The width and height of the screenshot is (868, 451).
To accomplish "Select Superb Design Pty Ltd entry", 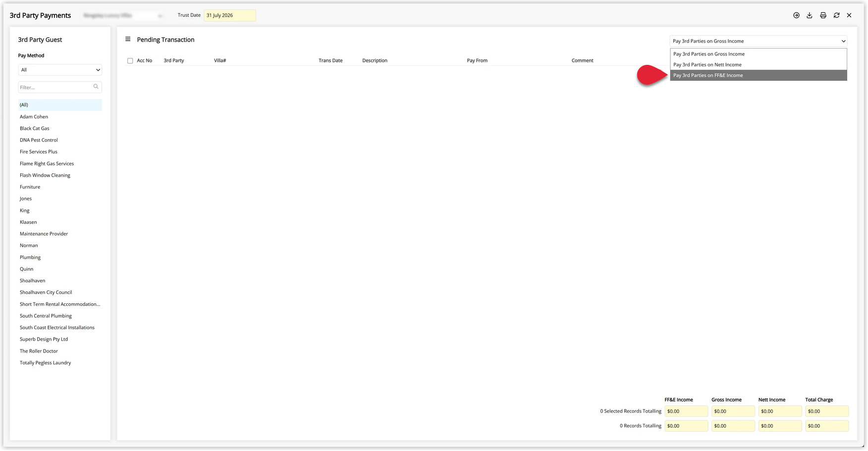I will pos(60,339).
